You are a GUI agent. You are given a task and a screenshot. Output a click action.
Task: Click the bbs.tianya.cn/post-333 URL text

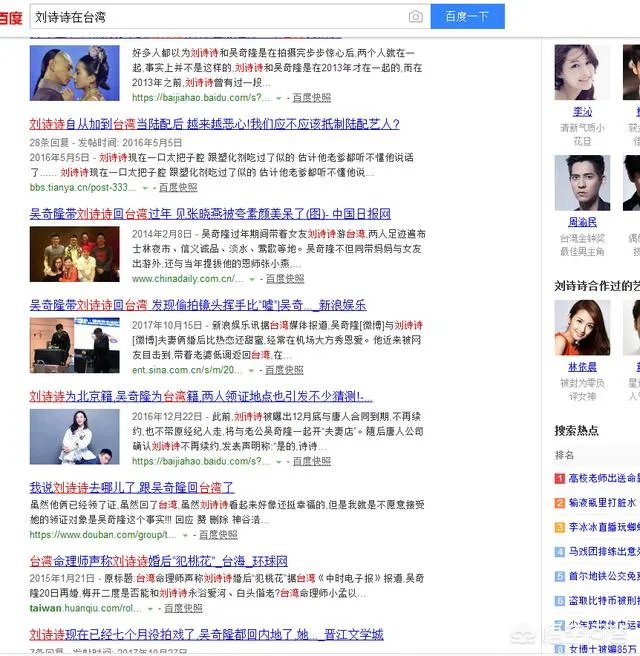coord(83,187)
